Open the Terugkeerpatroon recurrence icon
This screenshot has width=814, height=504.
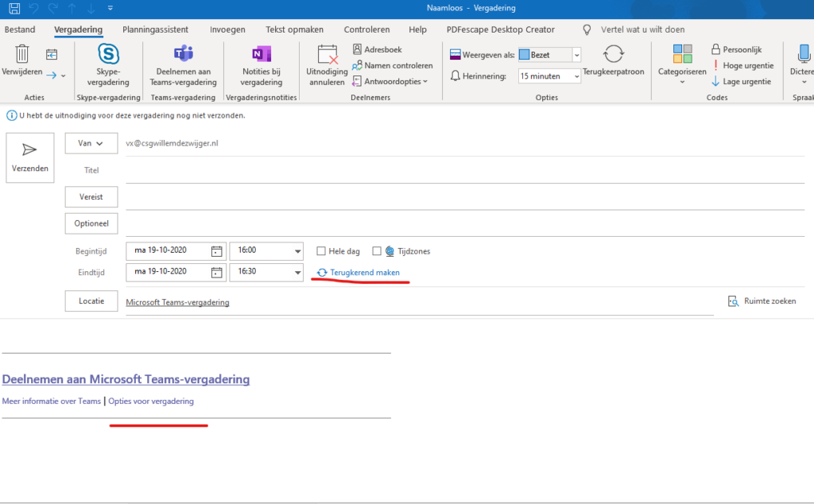tap(613, 54)
